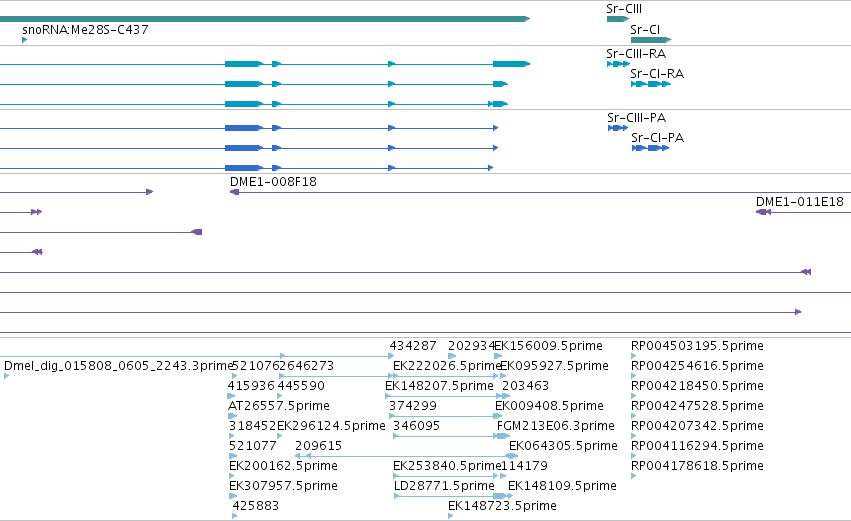Select EST 434287
The image size is (851, 521).
coord(412,346)
